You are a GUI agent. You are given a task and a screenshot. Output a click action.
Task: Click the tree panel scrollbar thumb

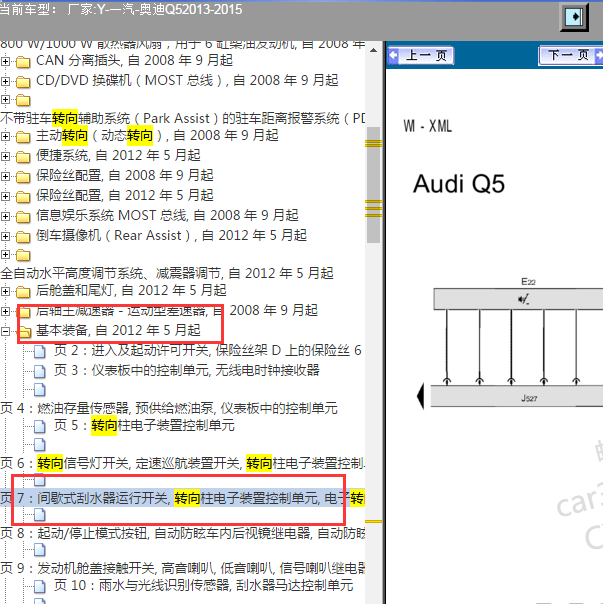[373, 185]
